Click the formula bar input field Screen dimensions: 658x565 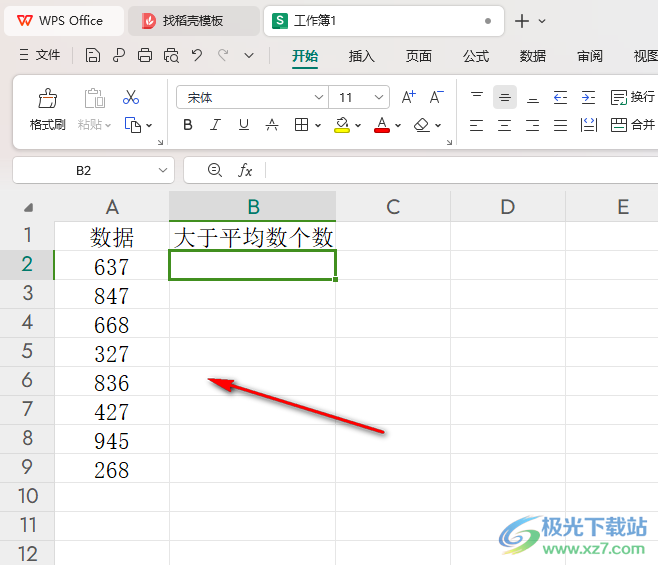click(462, 170)
